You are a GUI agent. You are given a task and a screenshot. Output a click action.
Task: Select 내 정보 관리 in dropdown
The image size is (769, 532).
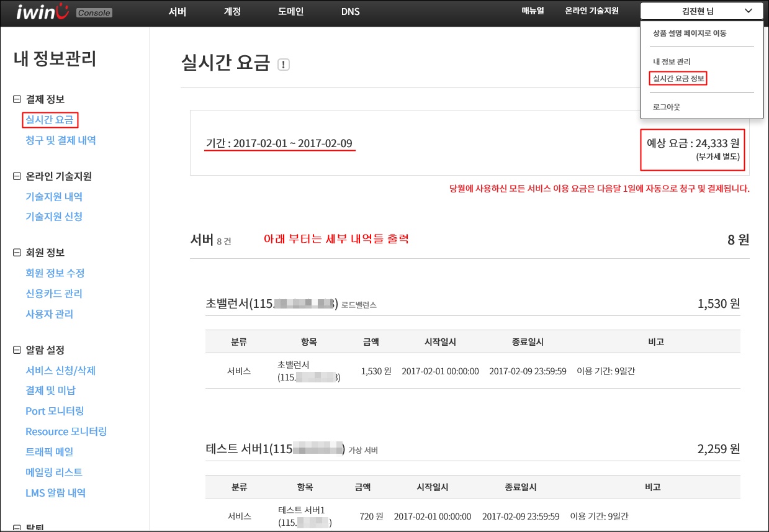672,62
